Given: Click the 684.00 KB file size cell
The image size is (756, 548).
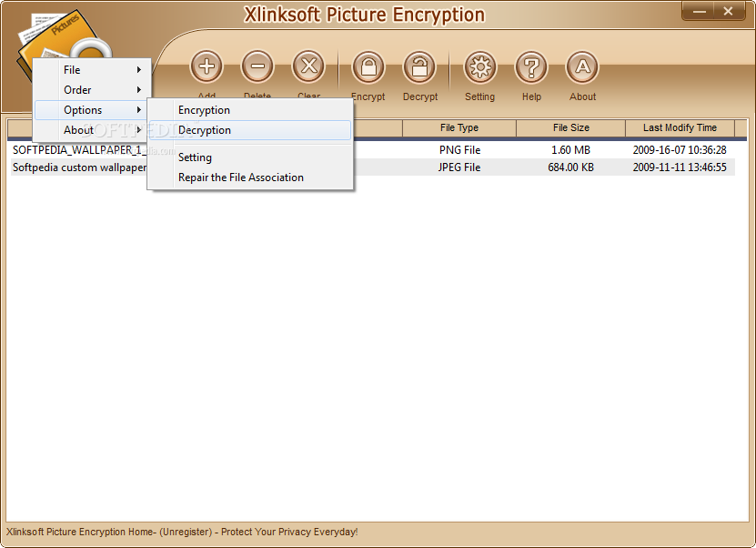Looking at the screenshot, I should [x=570, y=167].
